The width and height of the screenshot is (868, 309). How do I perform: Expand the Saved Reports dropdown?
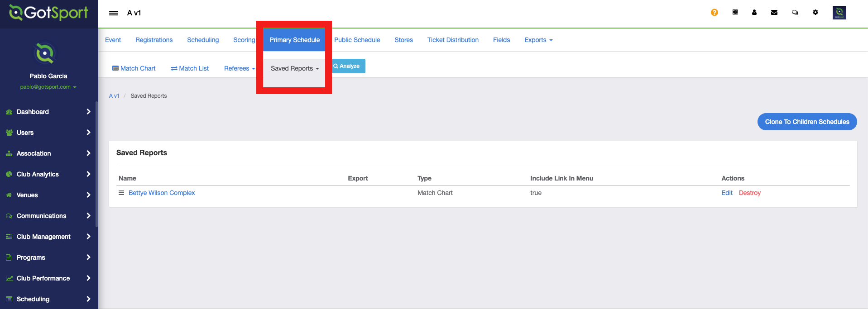pyautogui.click(x=295, y=68)
